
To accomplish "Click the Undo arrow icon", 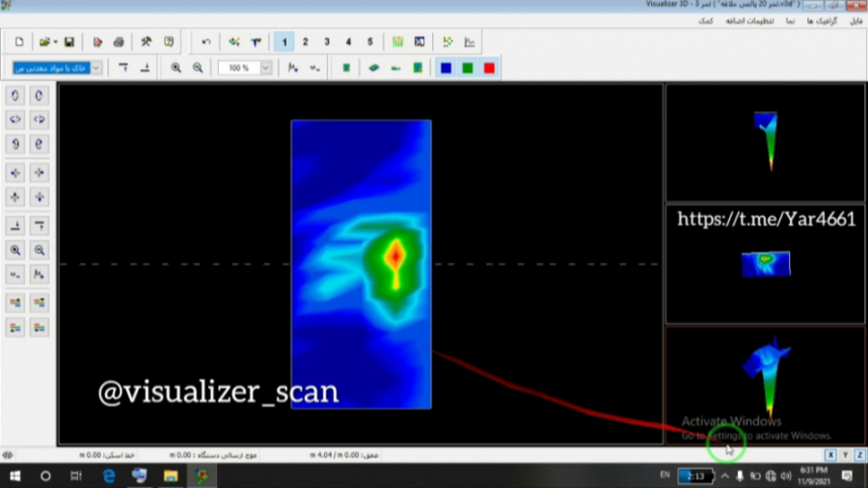I will coord(205,42).
